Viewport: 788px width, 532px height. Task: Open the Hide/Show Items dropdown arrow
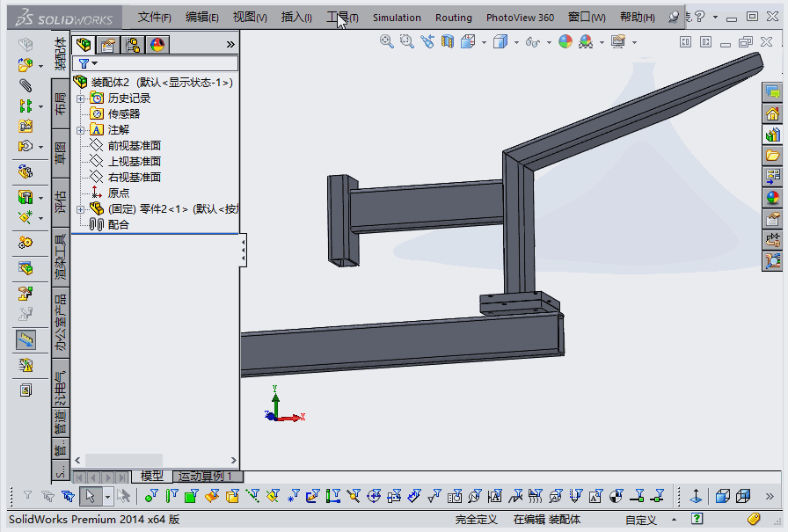point(549,43)
